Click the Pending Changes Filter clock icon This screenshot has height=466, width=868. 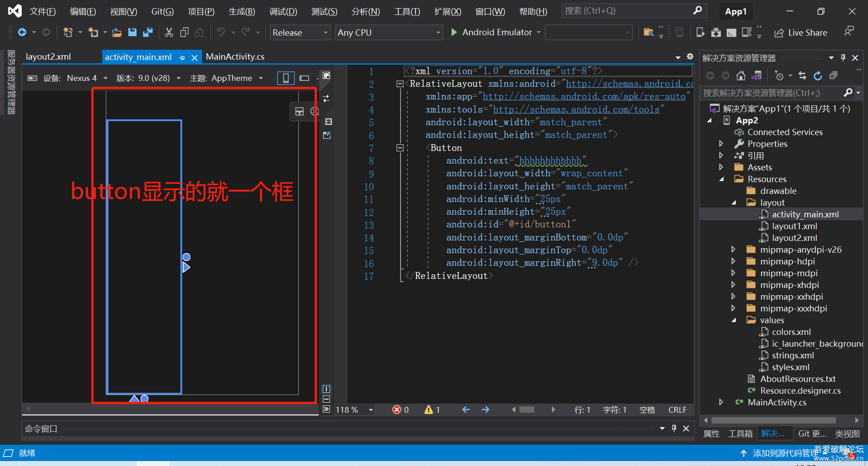[779, 75]
